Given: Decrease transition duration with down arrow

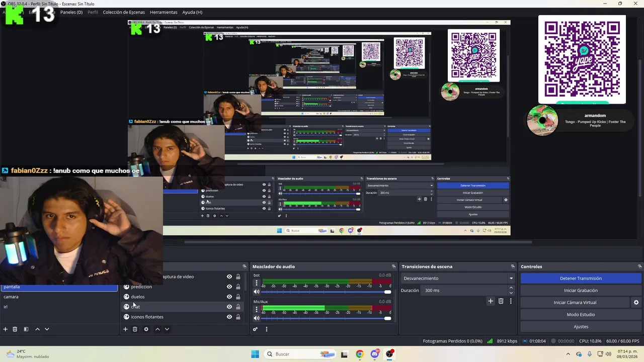Looking at the screenshot, I should pyautogui.click(x=511, y=293).
